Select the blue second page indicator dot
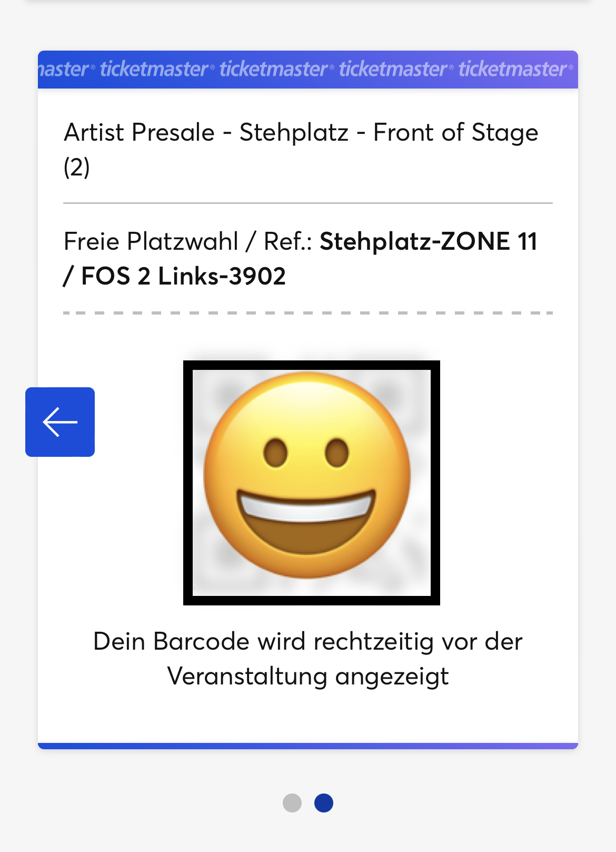 point(324,803)
